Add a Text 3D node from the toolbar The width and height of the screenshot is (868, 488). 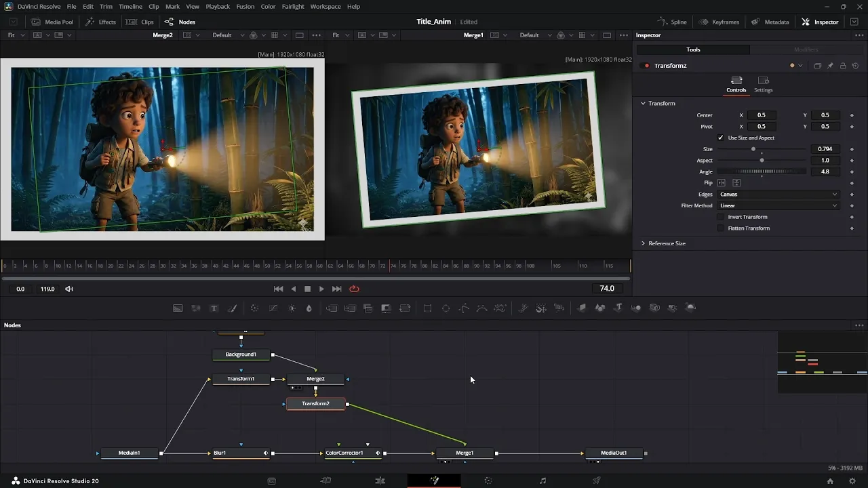click(x=618, y=308)
